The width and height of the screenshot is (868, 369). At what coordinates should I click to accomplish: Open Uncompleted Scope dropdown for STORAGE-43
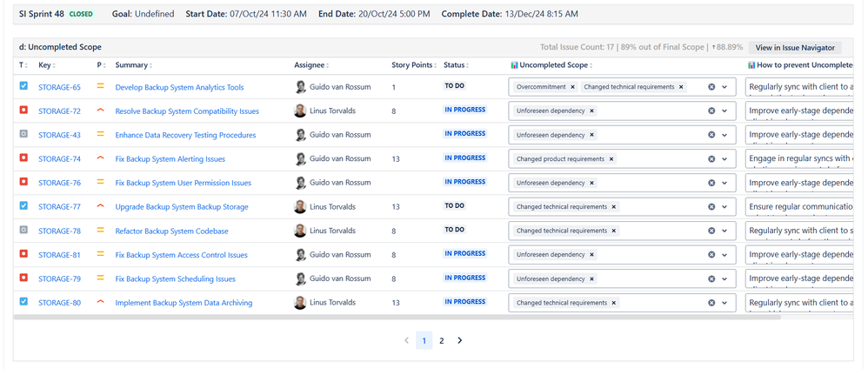724,135
